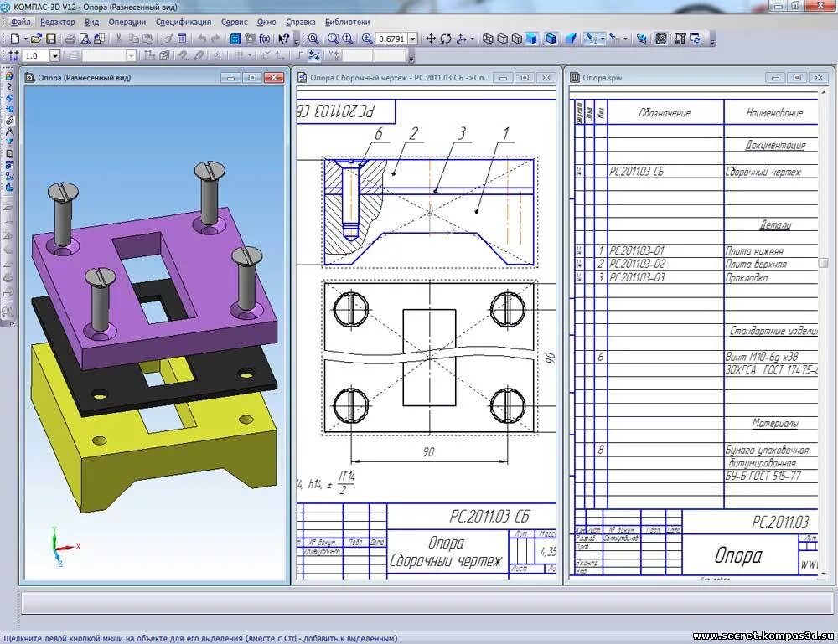Switch to shaded display mode
The image size is (838, 644).
[x=531, y=39]
